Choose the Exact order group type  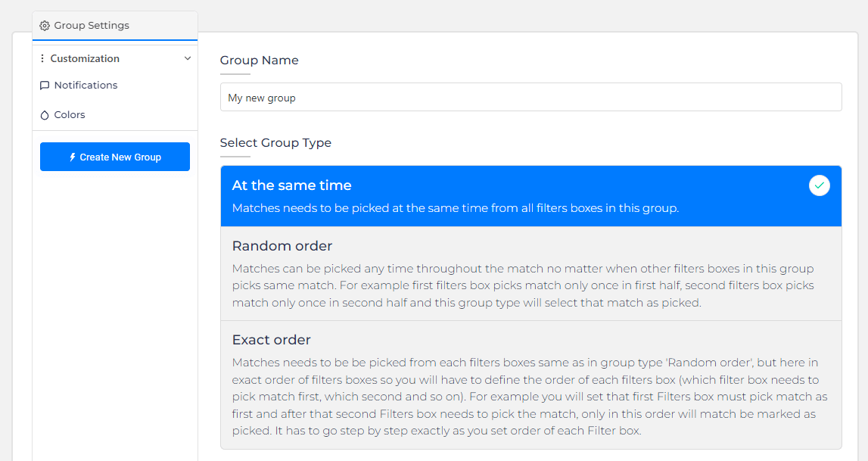click(531, 385)
